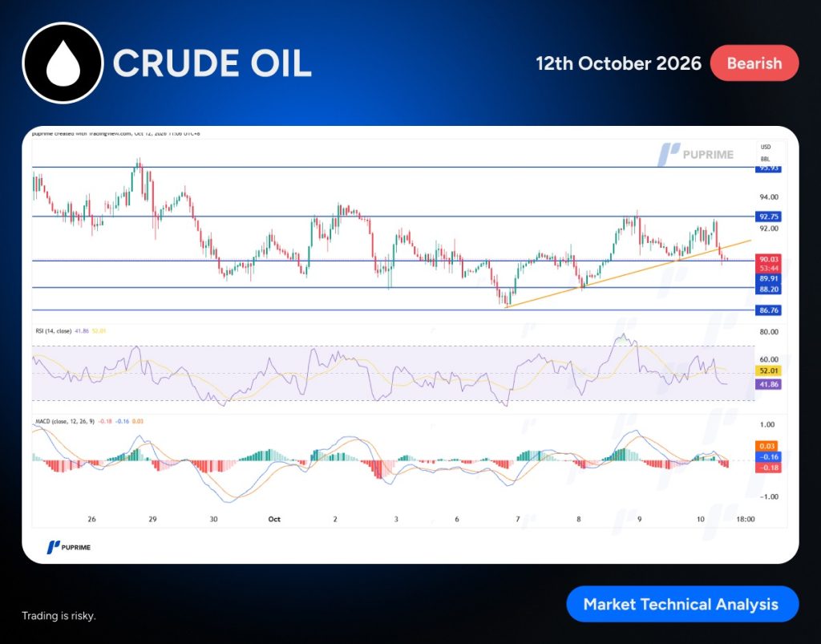Select the orange ascending trendline

pos(629,273)
